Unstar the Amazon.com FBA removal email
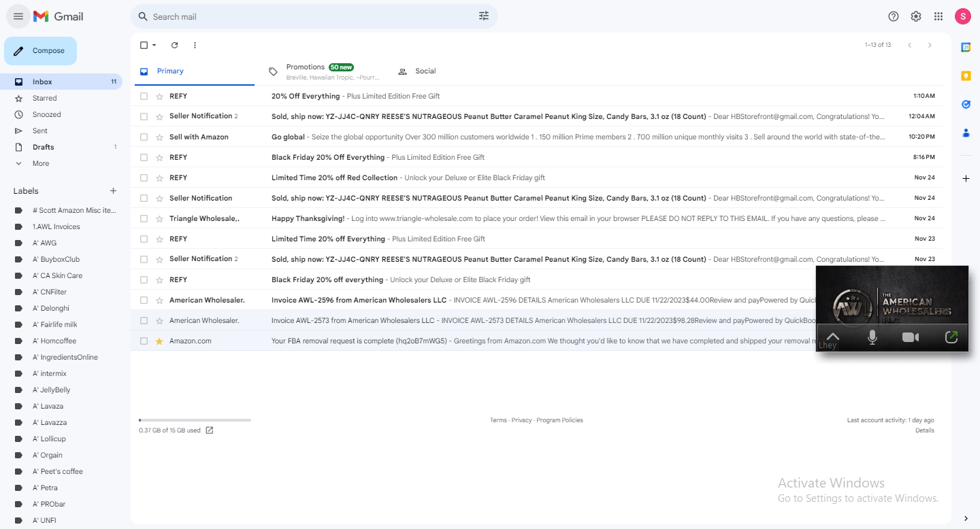 click(159, 341)
